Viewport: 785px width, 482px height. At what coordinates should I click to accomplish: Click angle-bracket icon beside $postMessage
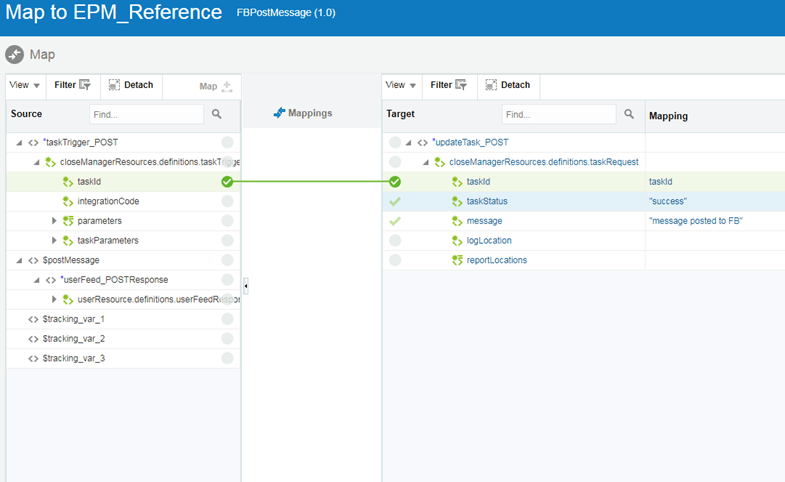[x=33, y=260]
